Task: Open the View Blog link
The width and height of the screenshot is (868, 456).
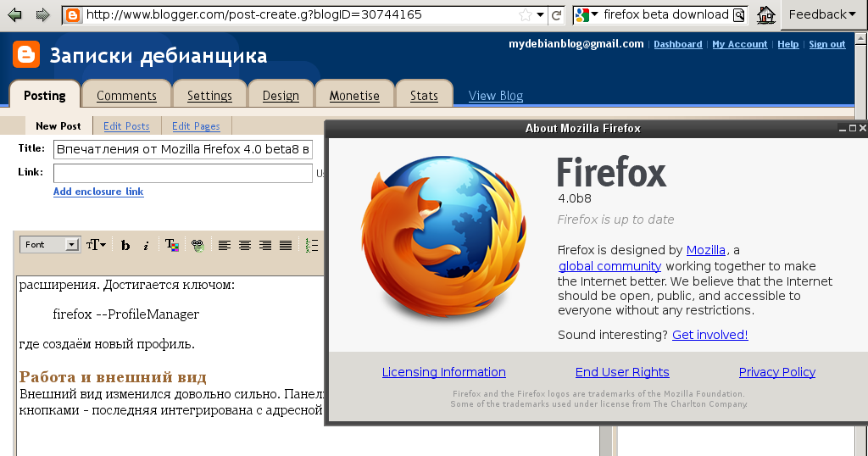Action: click(495, 96)
